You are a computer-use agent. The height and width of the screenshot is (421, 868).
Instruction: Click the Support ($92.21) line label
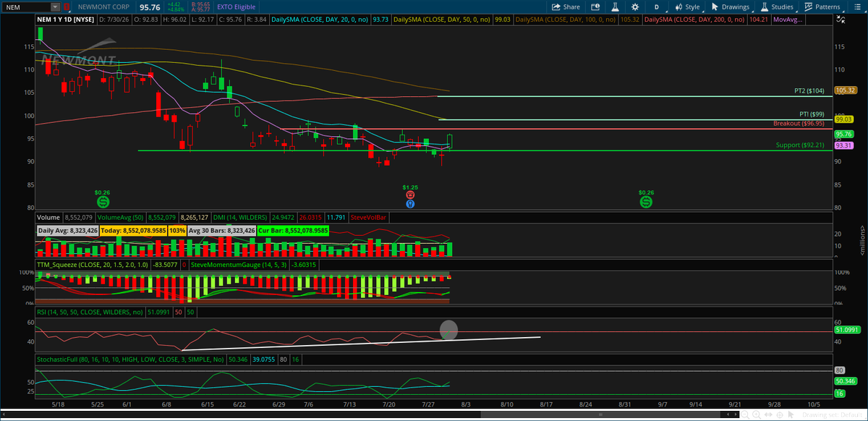(800, 145)
